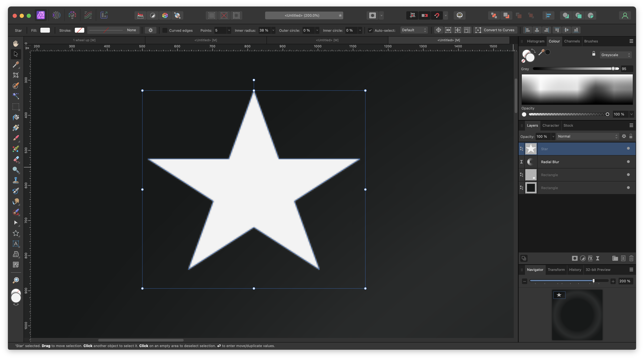Select the Paint Brush tool
This screenshot has height=359, width=644.
(16, 138)
